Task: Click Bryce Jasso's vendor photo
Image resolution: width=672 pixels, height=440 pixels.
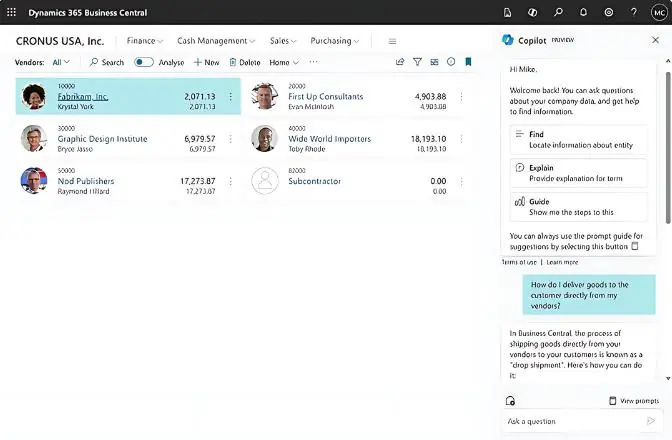Action: (34, 138)
